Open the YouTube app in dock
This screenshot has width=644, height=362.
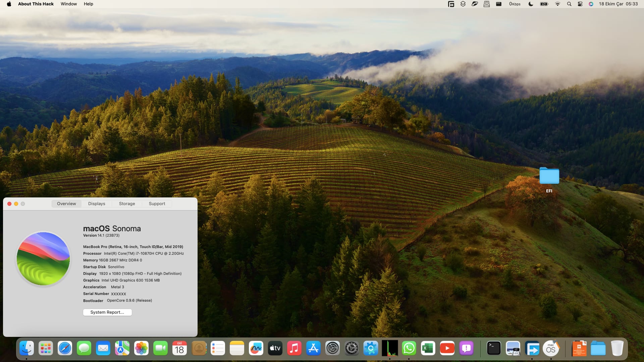(447, 348)
